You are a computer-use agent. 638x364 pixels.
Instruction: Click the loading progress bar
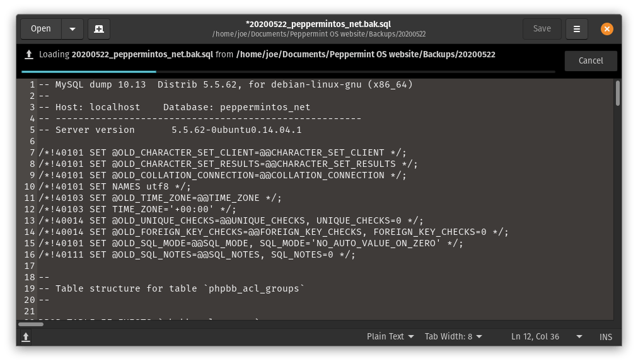[289, 72]
